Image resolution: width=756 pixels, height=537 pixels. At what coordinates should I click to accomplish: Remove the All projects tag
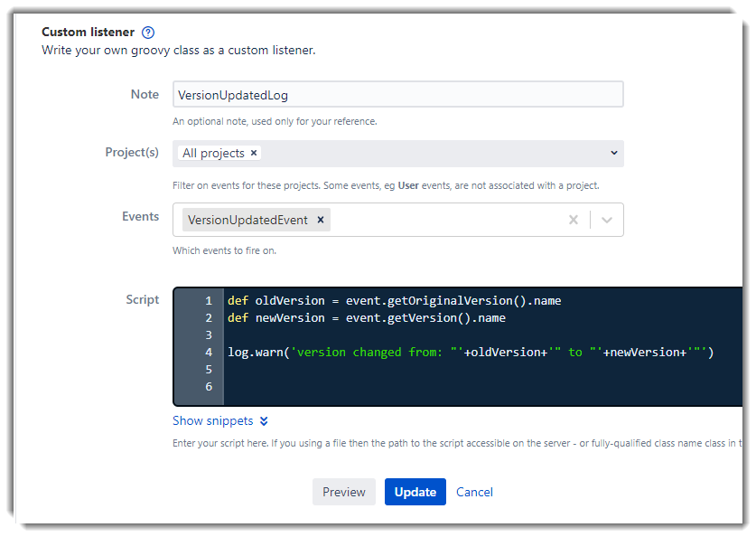[254, 153]
